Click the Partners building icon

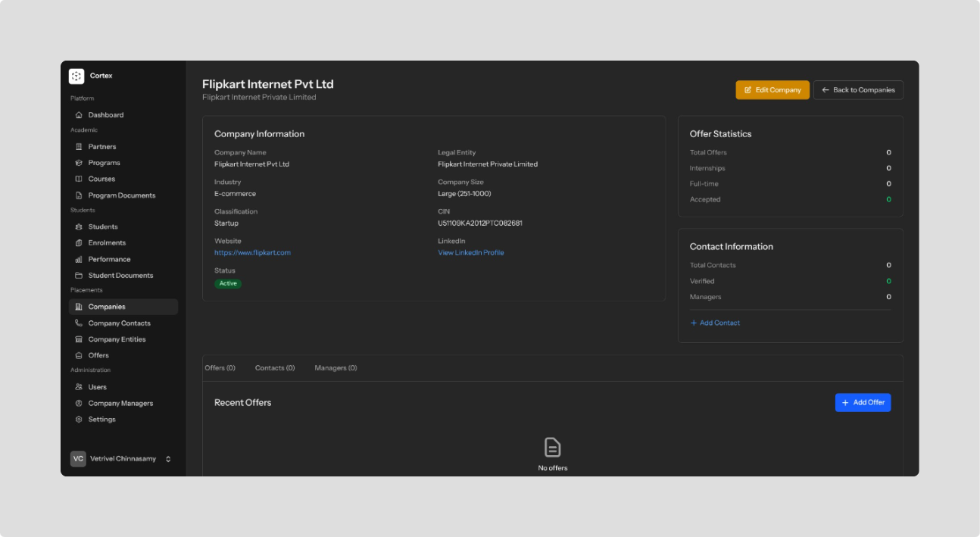click(x=79, y=147)
